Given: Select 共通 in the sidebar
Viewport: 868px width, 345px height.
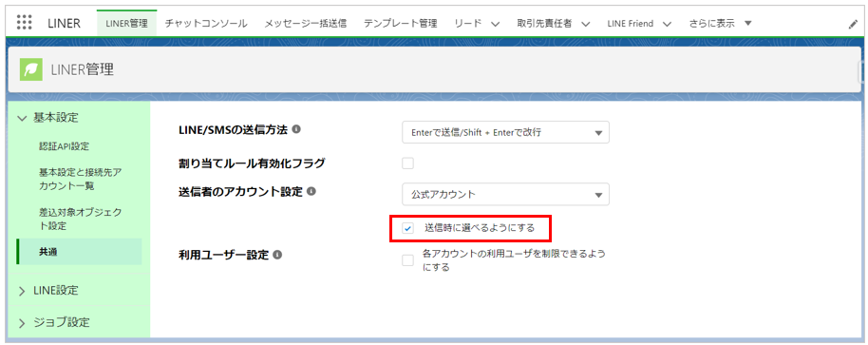Looking at the screenshot, I should pos(80,252).
